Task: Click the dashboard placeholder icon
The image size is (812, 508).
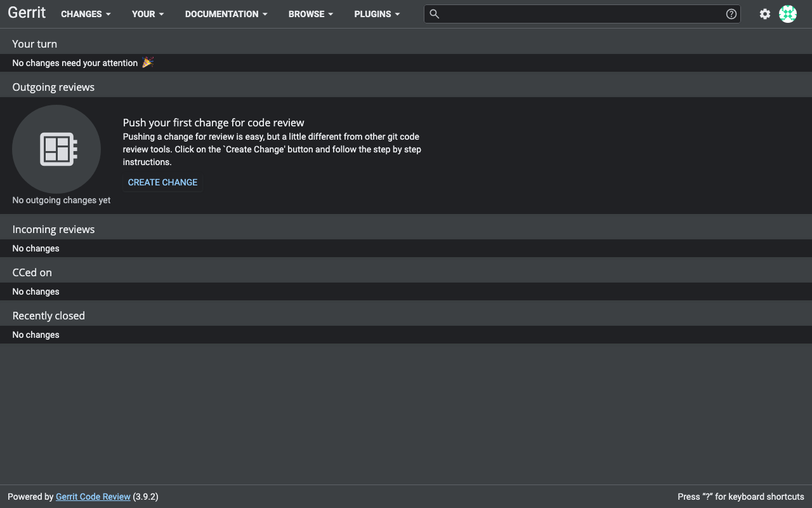Action: click(56, 149)
